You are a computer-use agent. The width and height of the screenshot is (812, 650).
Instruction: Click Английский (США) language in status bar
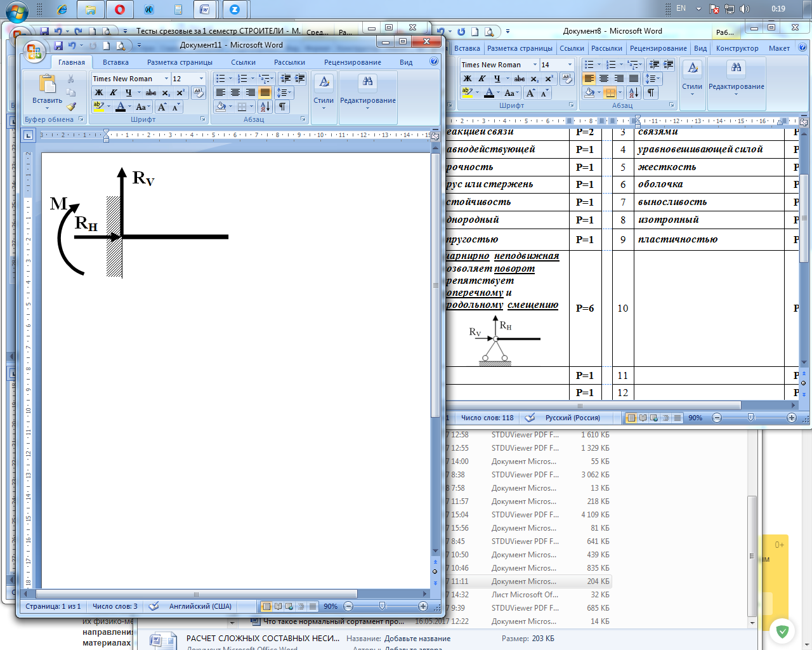coord(200,606)
